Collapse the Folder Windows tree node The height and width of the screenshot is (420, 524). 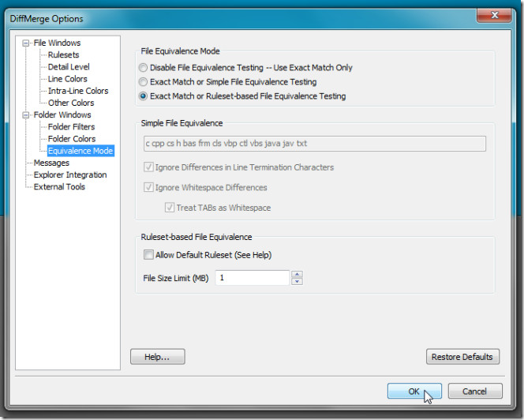(x=25, y=115)
